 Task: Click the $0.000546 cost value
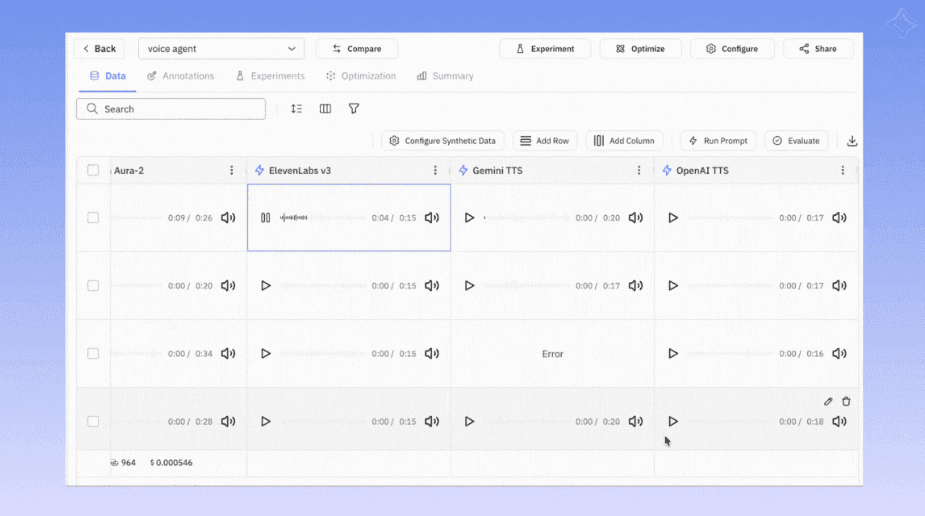(x=171, y=463)
